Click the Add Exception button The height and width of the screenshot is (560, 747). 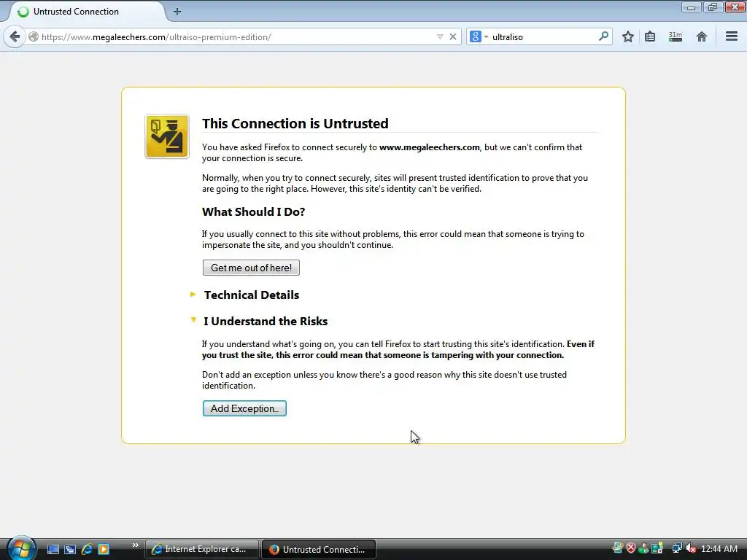[x=244, y=408]
